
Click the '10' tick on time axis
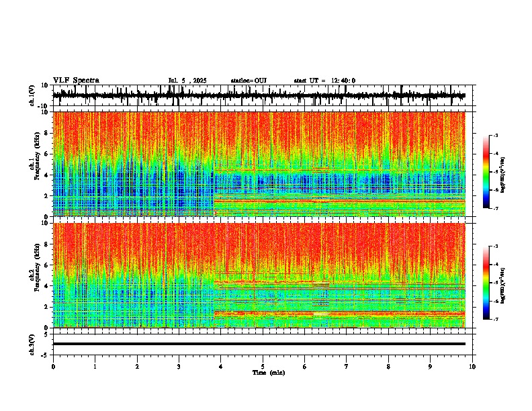tap(472, 367)
